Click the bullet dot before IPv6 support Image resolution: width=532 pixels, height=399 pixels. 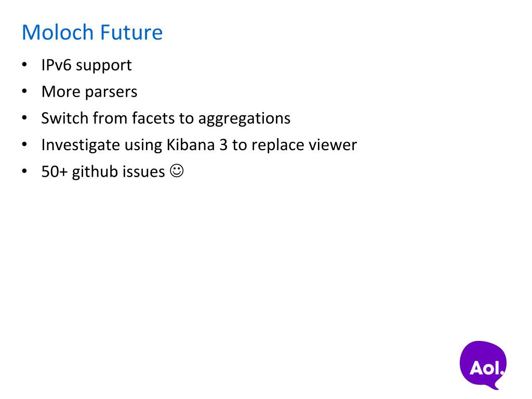point(25,65)
